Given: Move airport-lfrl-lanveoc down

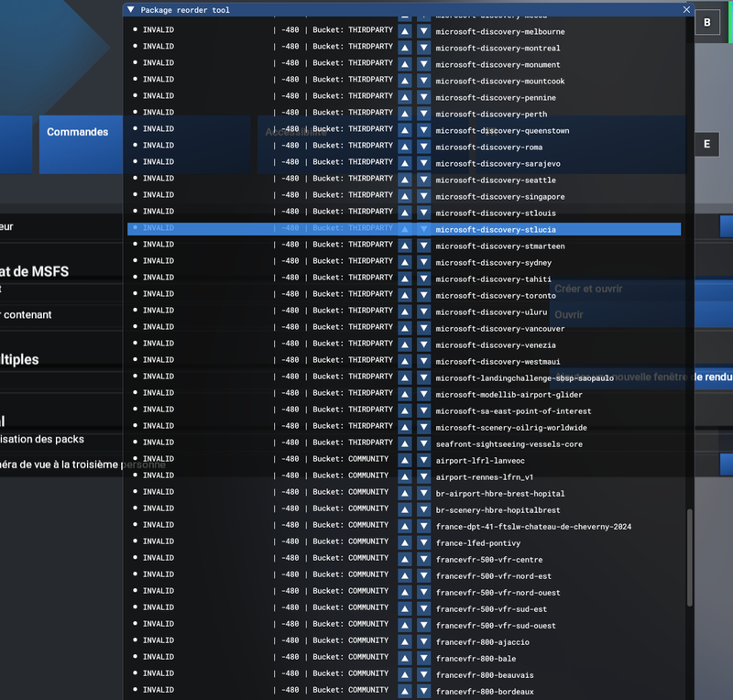Looking at the screenshot, I should coord(423,460).
